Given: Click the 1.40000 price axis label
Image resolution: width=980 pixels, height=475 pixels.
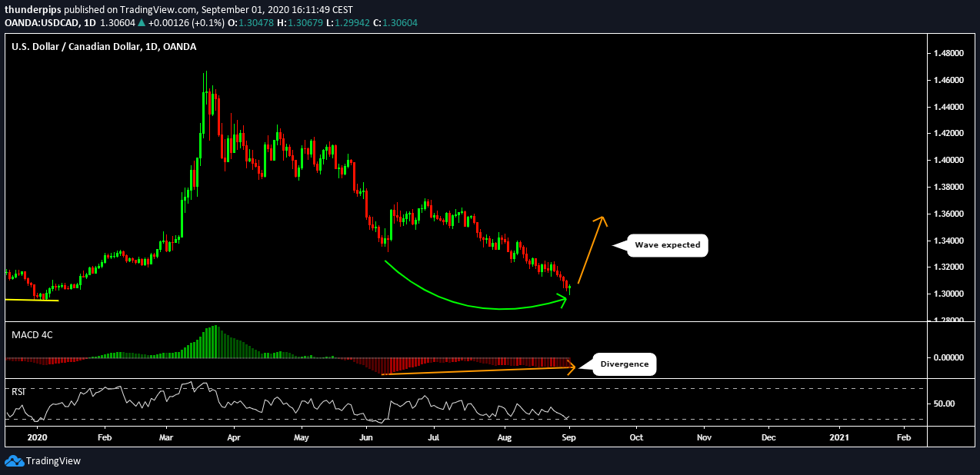Looking at the screenshot, I should [x=949, y=160].
